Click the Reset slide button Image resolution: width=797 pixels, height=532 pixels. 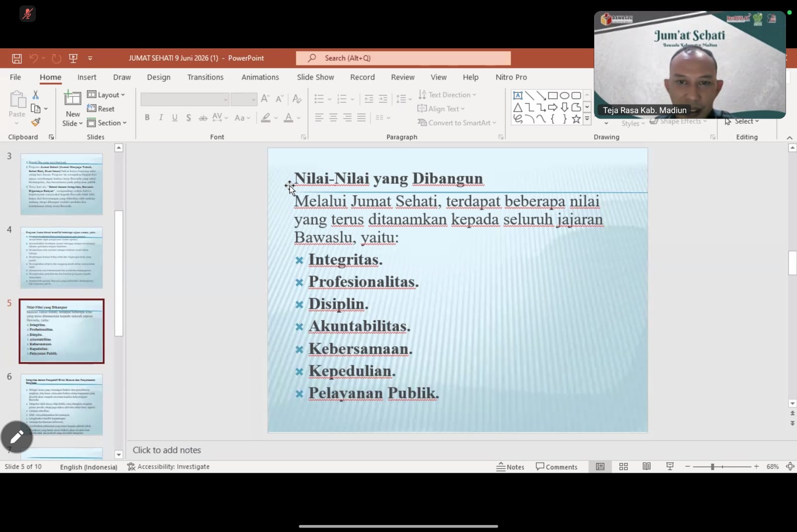(x=101, y=109)
